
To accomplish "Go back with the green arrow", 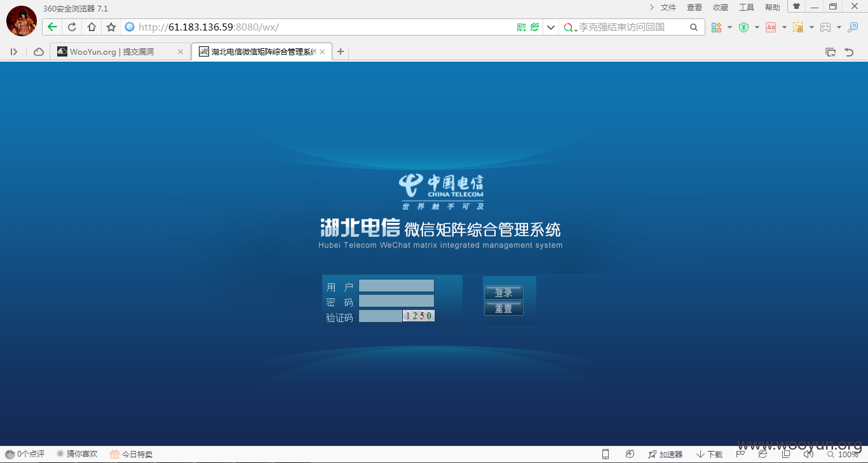I will click(x=52, y=27).
